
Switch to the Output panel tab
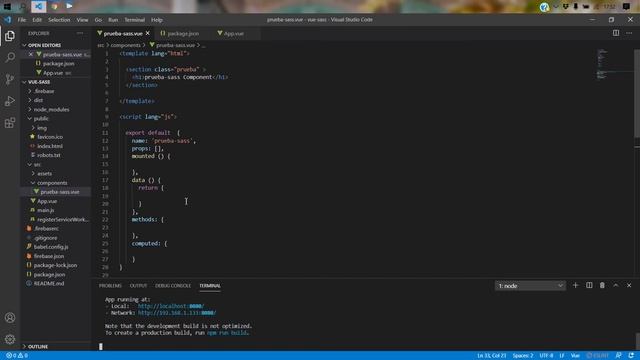pos(138,286)
